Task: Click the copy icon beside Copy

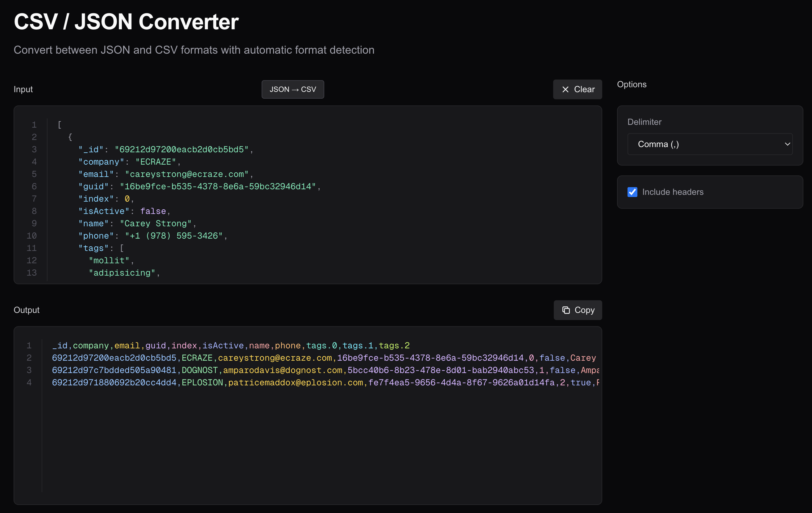Action: click(x=566, y=310)
